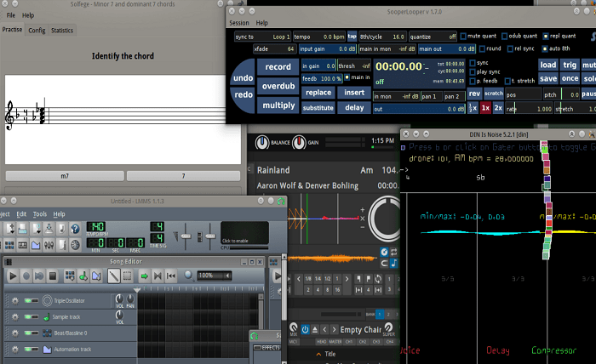Stop playback in LMMS Song-Editor
This screenshot has width=596, height=364.
pyautogui.click(x=53, y=276)
